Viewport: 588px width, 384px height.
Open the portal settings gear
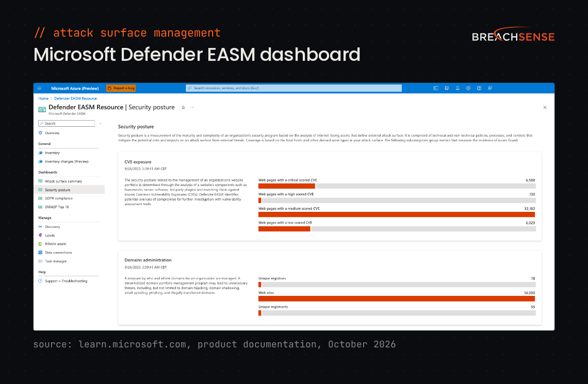pos(468,89)
